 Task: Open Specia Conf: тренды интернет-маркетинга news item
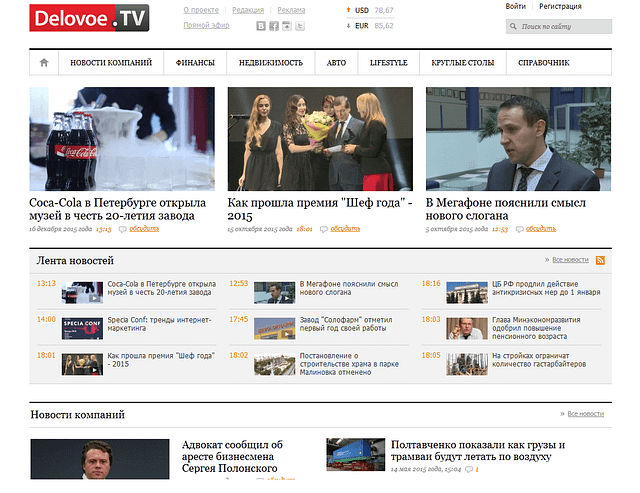point(160,324)
